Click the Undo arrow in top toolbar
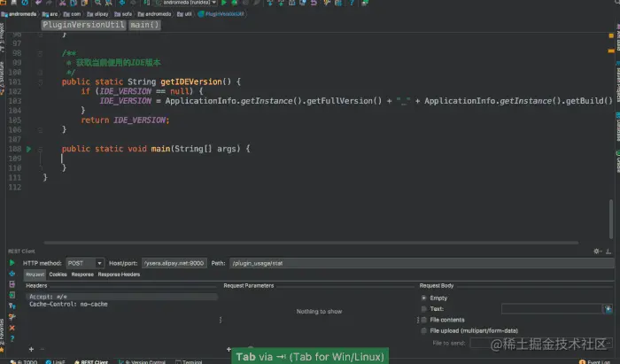 [x=38, y=3]
